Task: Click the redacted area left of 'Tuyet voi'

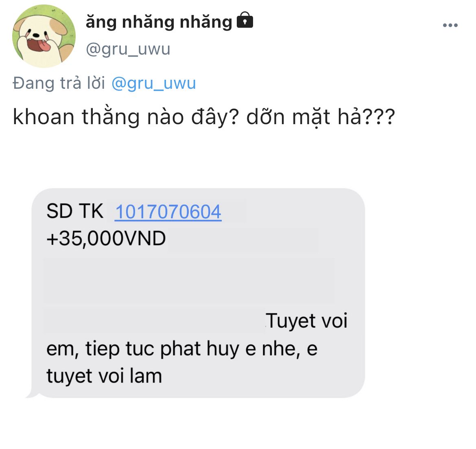Action: pos(154,321)
